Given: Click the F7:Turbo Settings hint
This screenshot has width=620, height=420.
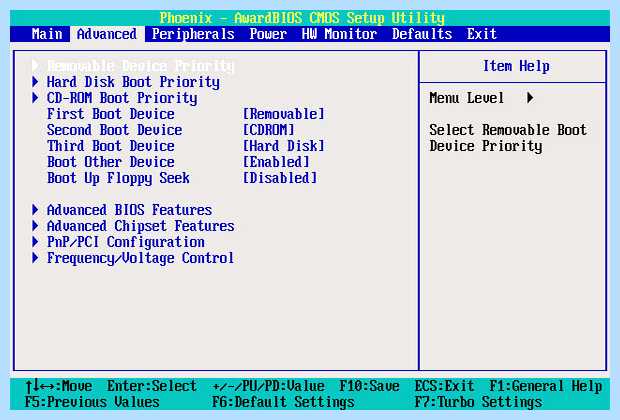Looking at the screenshot, I should click(478, 402).
